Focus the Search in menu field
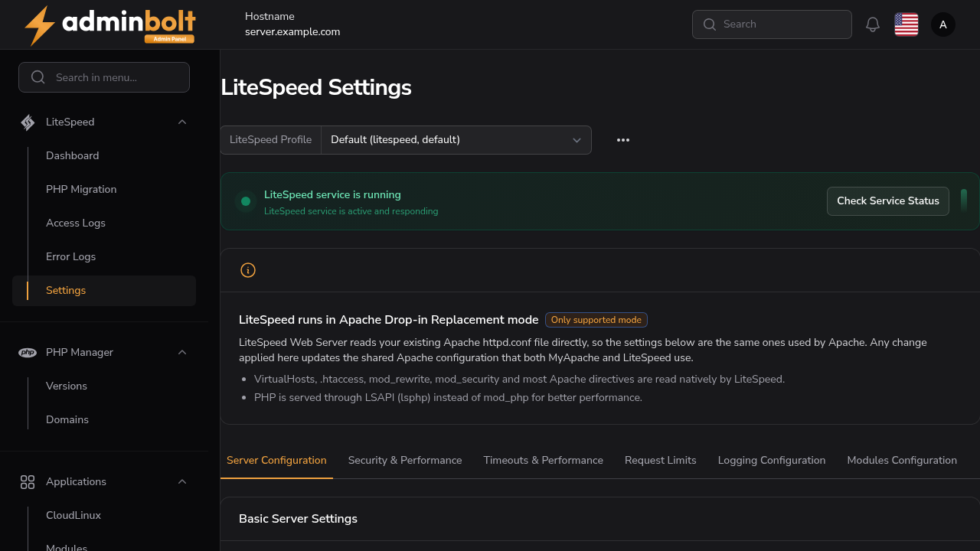The width and height of the screenshot is (980, 551). pos(104,77)
